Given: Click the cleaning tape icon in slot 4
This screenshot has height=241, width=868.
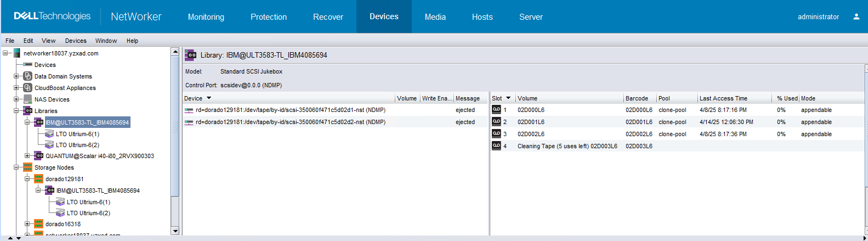Looking at the screenshot, I should point(496,146).
